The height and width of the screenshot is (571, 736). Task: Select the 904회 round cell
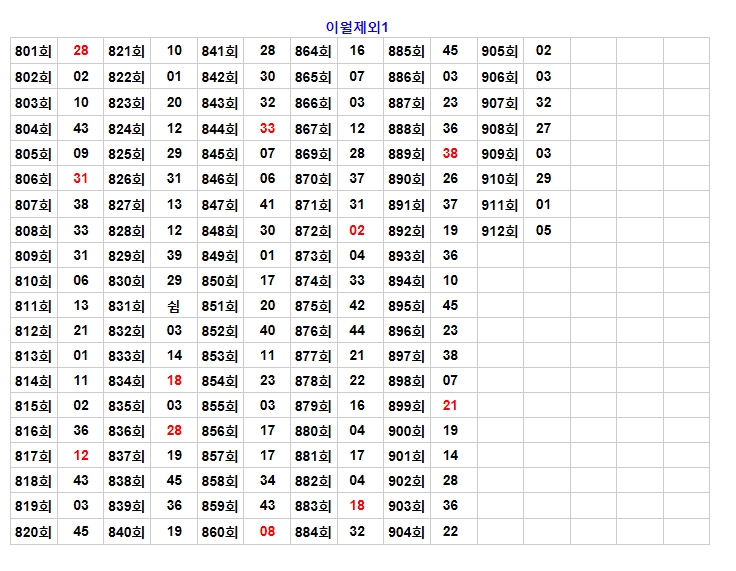pyautogui.click(x=406, y=533)
